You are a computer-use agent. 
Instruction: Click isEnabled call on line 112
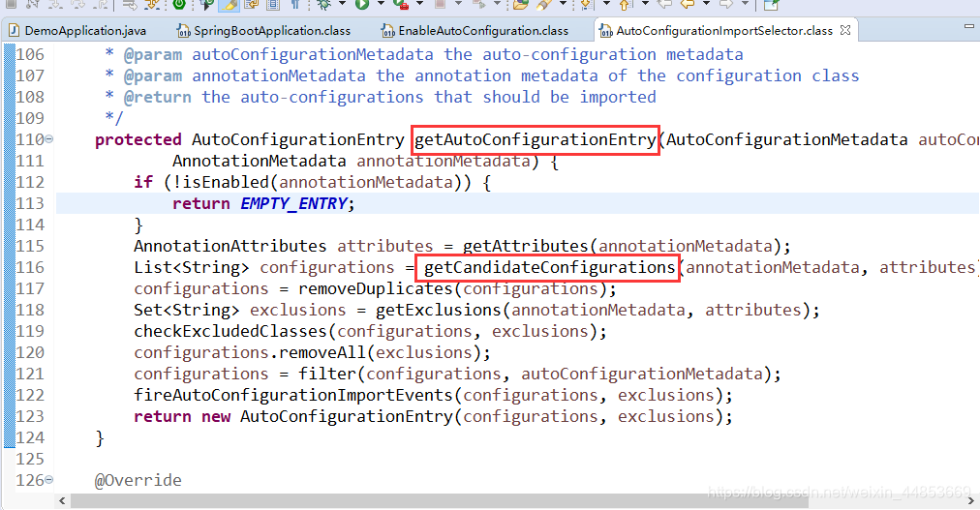tap(225, 182)
